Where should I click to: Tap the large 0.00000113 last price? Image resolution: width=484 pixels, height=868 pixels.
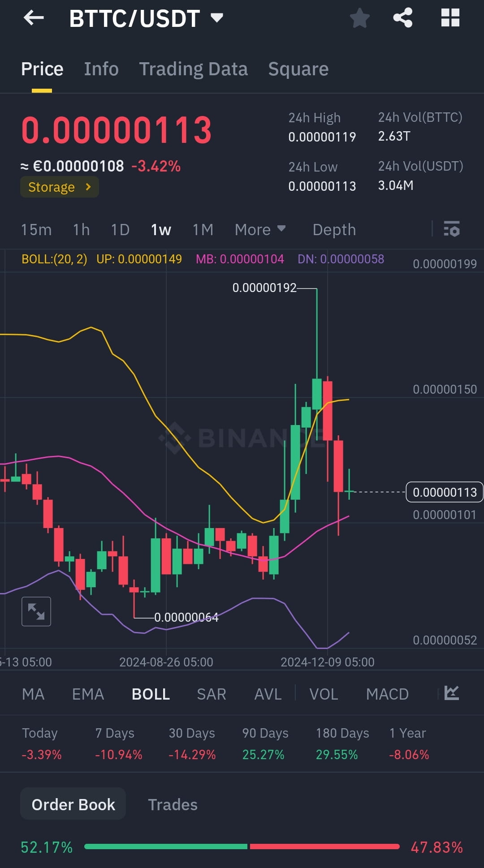click(x=117, y=130)
